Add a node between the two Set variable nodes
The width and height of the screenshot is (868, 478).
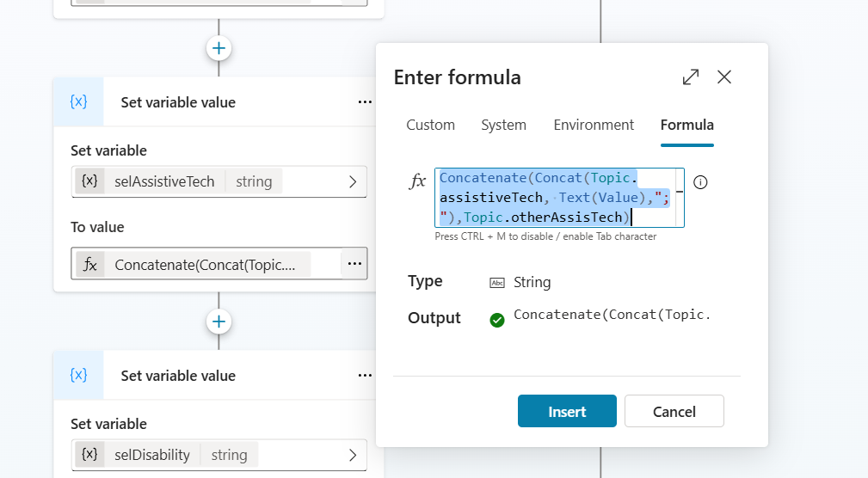(x=219, y=322)
